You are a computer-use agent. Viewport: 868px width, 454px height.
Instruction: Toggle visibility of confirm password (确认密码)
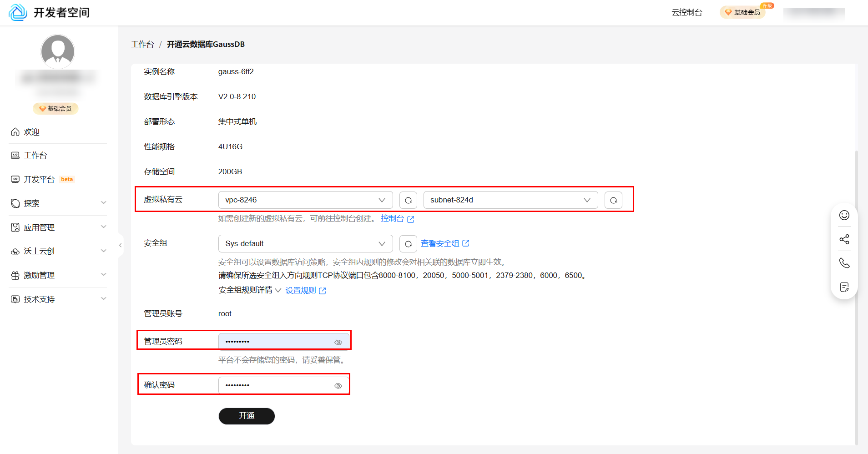click(x=338, y=386)
